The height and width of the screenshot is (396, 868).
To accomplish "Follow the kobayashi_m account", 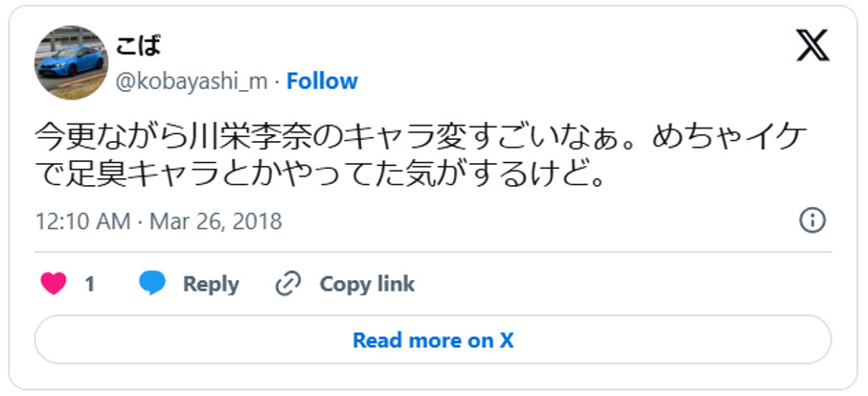I will coord(322,82).
